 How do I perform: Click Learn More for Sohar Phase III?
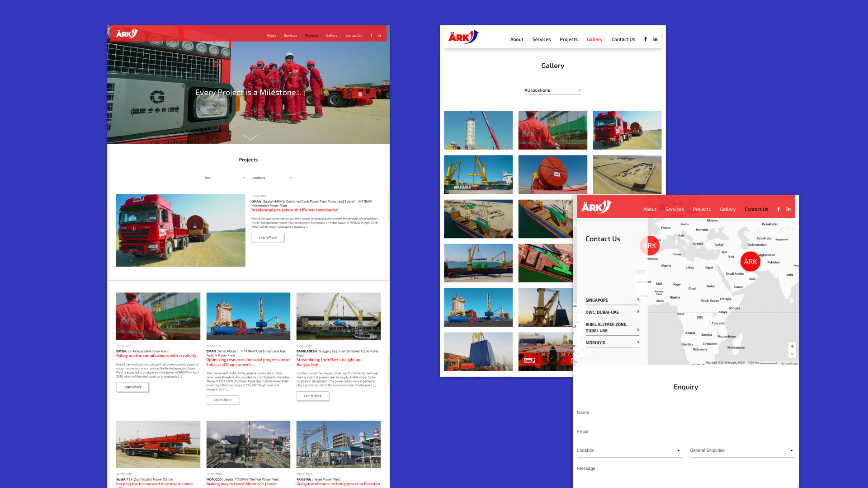(222, 400)
